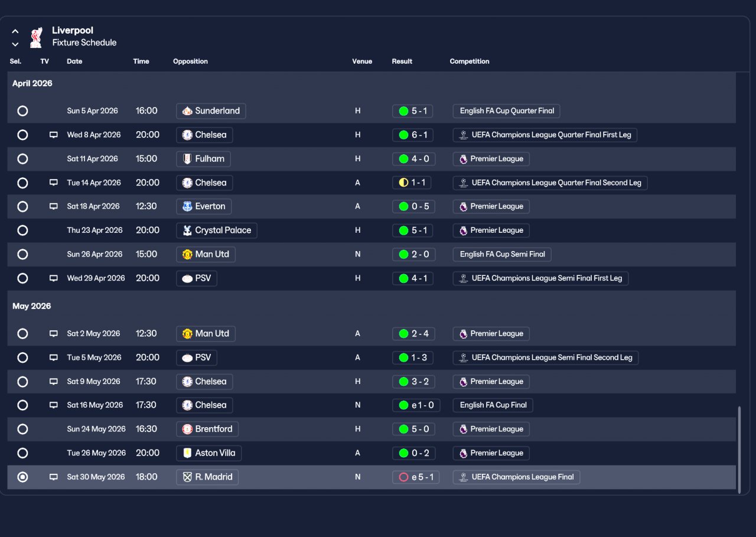Click the down chevron beside Fixture Schedule
The height and width of the screenshot is (537, 756).
15,44
